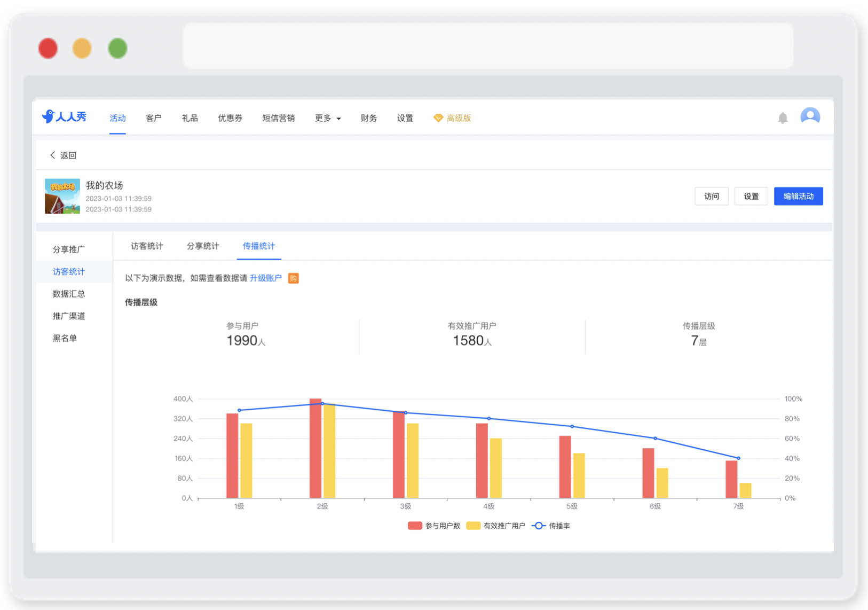Click the 返回 back link
Image resolution: width=868 pixels, height=610 pixels.
[x=68, y=155]
